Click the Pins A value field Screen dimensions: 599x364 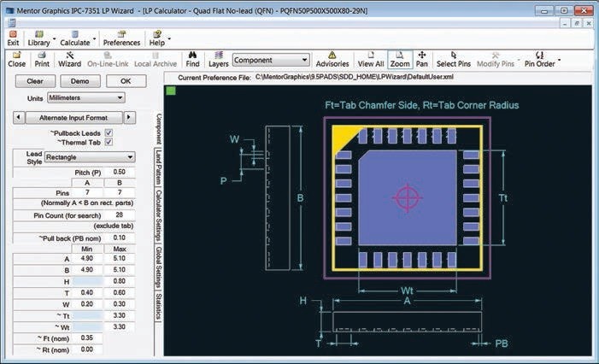tap(87, 192)
